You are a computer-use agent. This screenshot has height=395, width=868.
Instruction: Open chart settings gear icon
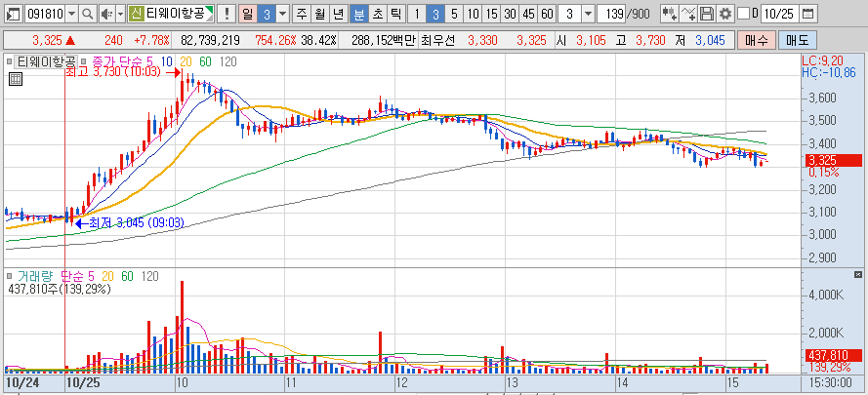(724, 14)
